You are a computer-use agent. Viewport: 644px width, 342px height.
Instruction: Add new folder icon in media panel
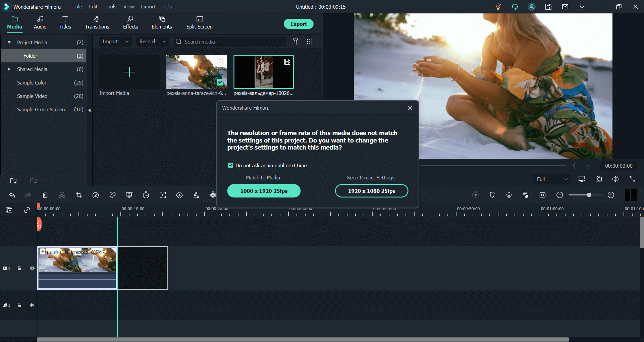tap(13, 181)
